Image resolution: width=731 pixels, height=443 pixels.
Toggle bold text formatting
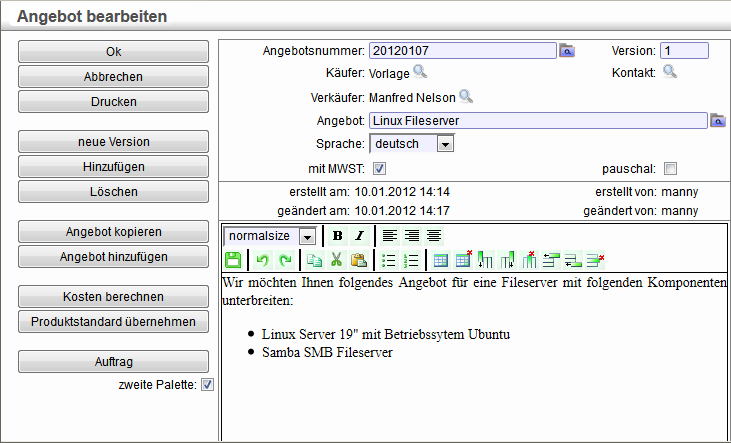[337, 236]
